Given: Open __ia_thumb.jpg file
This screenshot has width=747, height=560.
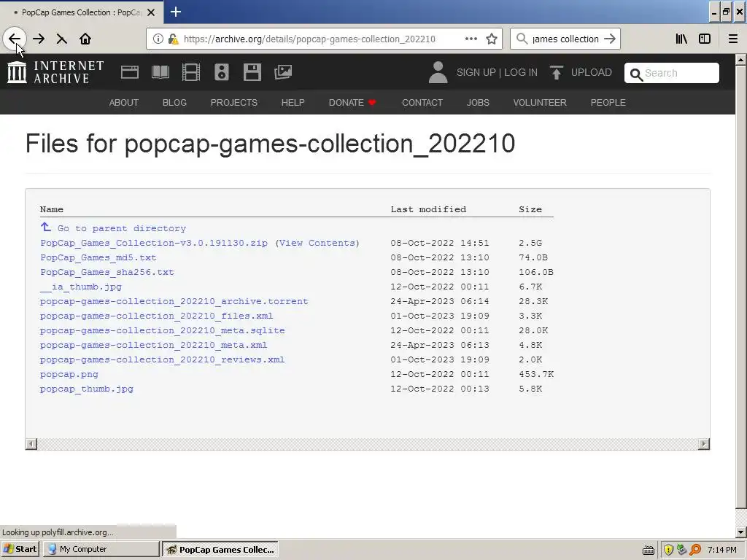Looking at the screenshot, I should [81, 287].
